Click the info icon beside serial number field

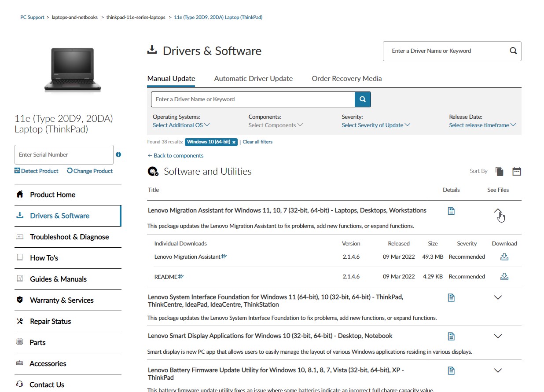[118, 154]
